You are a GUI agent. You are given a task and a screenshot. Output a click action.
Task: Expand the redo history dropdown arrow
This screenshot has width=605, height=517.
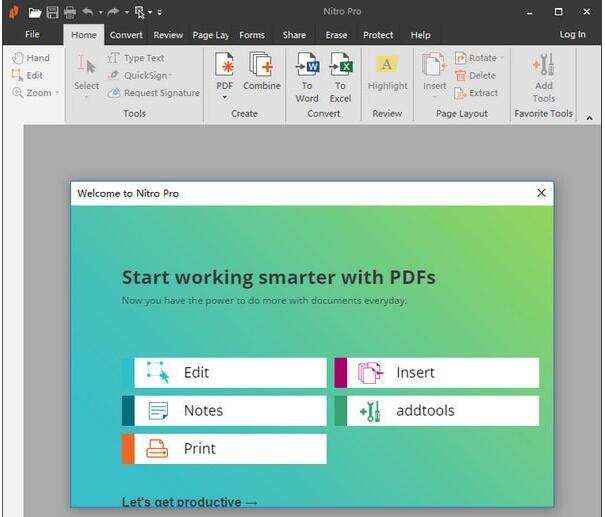click(127, 12)
